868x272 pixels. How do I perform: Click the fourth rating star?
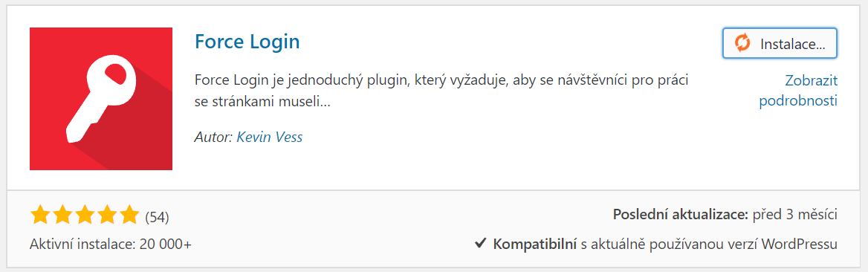click(x=106, y=214)
